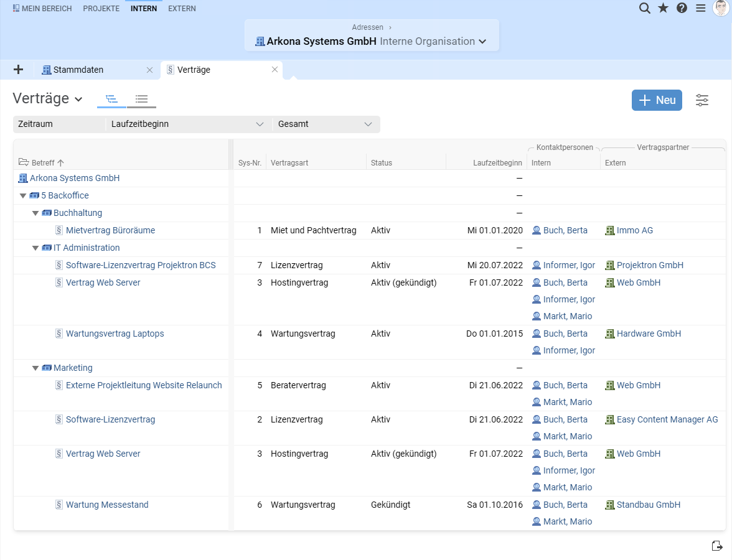The image size is (732, 560).
Task: Click the Vertragsart column header
Action: [x=289, y=163]
